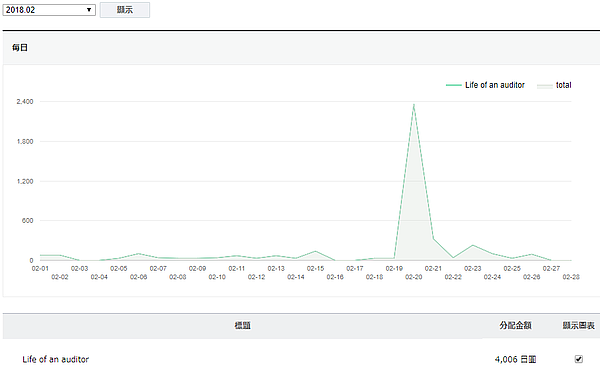
Task: Uncheck the Life of an auditor chart checkbox
Action: point(579,359)
